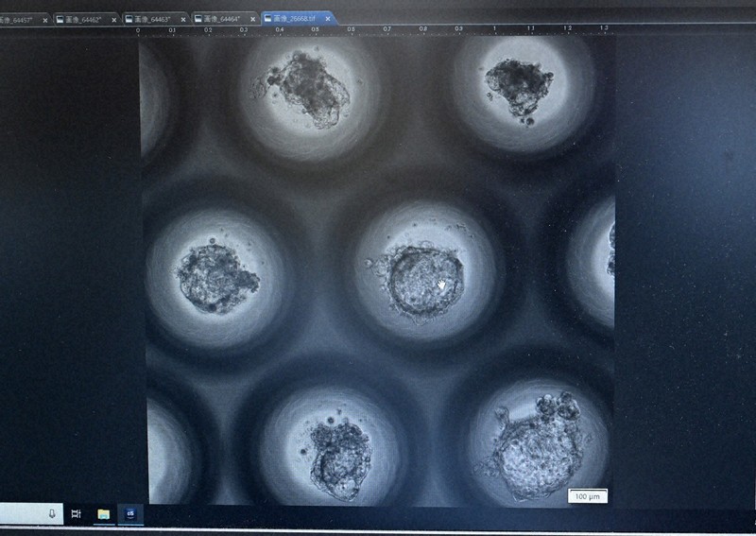Click the cellSens app icon in taskbar
Screen dimensions: 756x536
(x=130, y=514)
